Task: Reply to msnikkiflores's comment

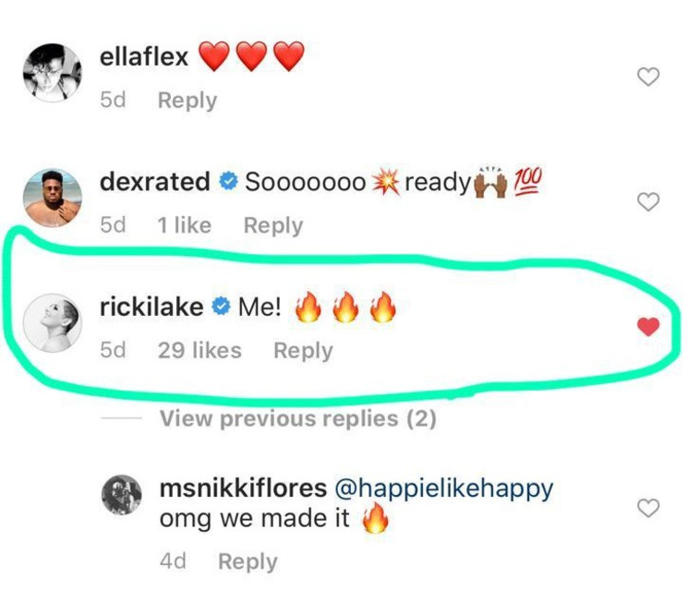Action: (x=247, y=561)
